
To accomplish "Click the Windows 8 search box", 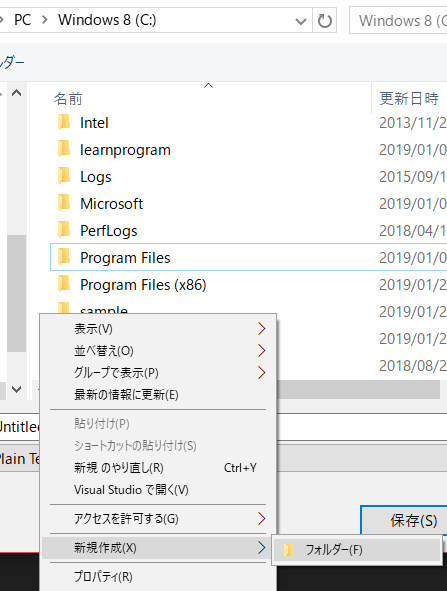I will tap(398, 20).
